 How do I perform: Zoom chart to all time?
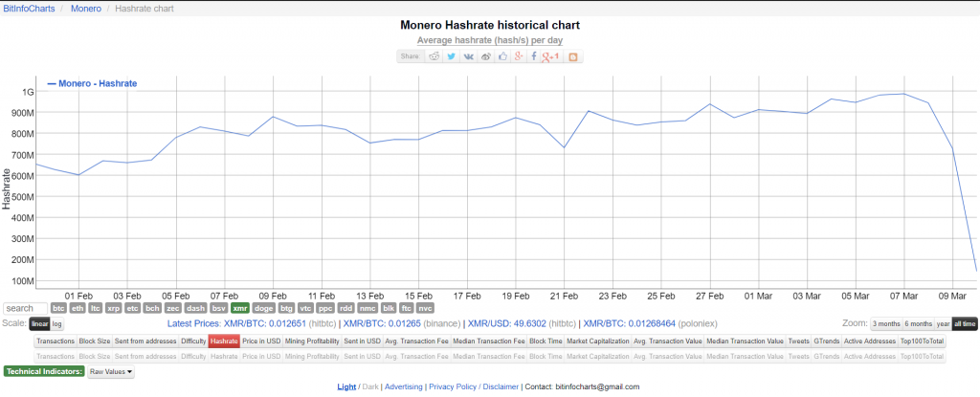point(965,324)
